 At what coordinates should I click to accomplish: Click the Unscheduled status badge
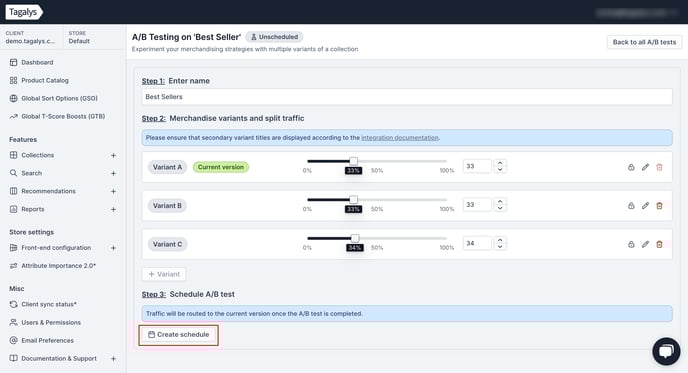[x=274, y=37]
